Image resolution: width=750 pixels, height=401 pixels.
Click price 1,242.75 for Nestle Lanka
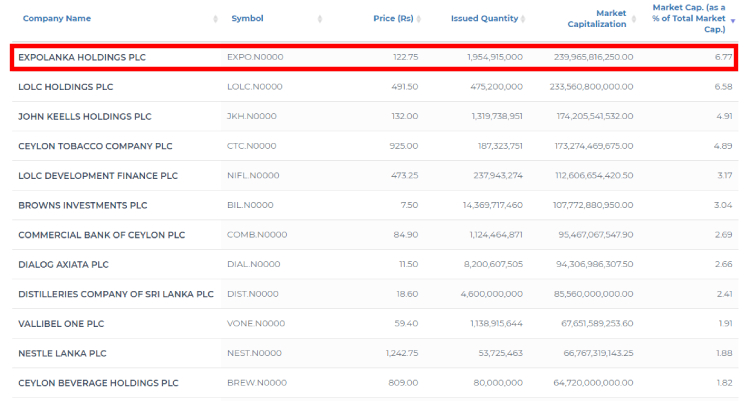[x=402, y=354]
